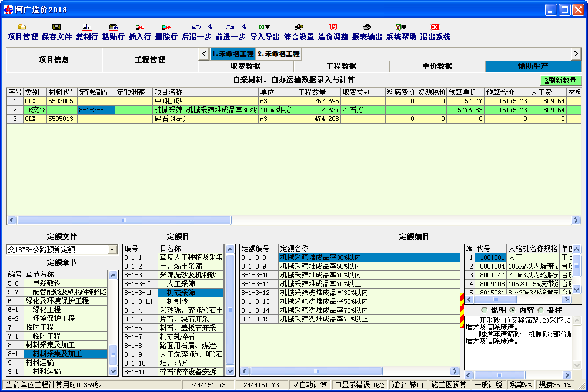Screen dimensions: 588x392
Task: Toggle the 显示错误 checkbox in status bar
Action: pos(360,385)
